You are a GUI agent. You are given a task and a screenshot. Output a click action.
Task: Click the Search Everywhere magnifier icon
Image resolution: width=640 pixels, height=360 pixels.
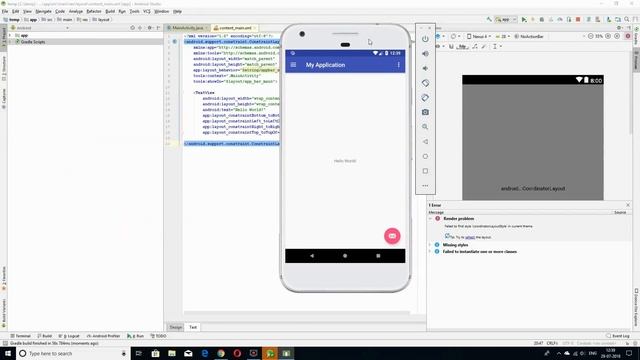coord(627,20)
